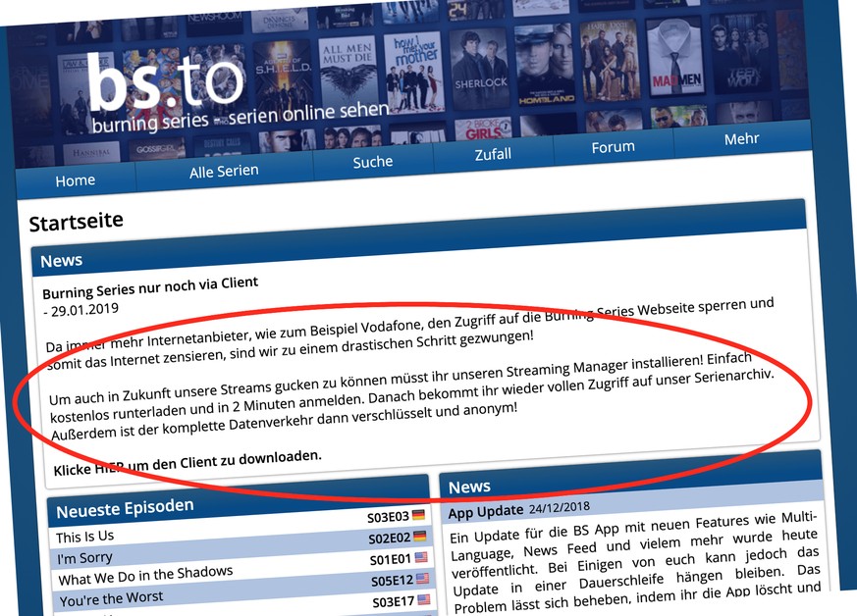
Task: Click the HIER client download link
Action: tap(108, 468)
